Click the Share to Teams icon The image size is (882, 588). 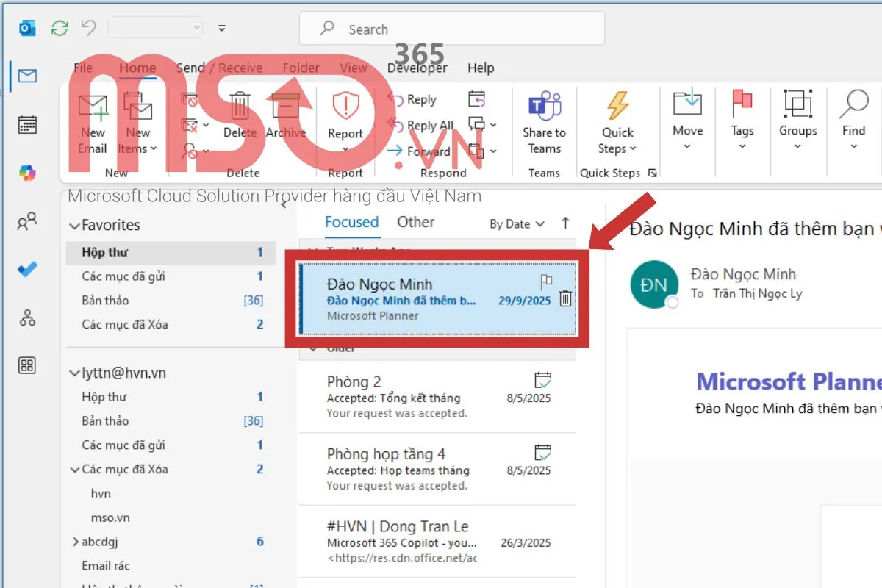[x=544, y=107]
